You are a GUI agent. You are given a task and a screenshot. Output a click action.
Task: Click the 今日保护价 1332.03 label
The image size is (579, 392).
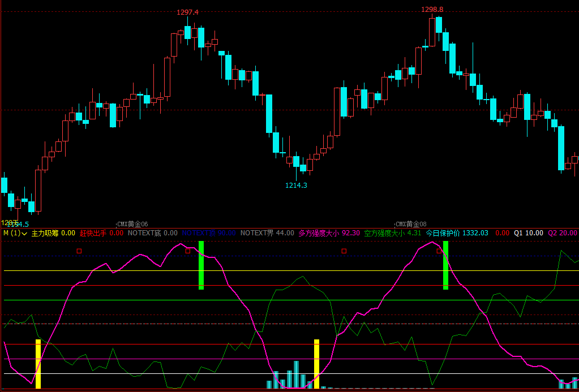[457, 233]
